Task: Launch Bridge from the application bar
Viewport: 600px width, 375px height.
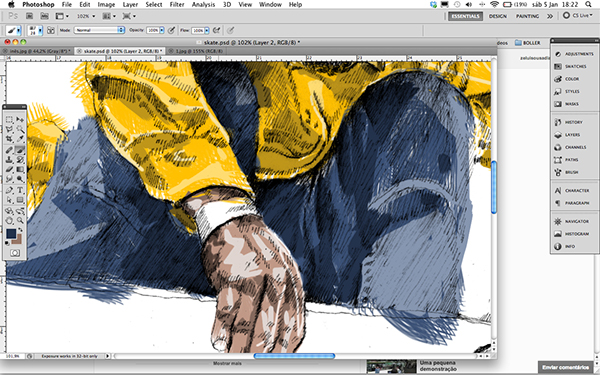Action: [29, 16]
